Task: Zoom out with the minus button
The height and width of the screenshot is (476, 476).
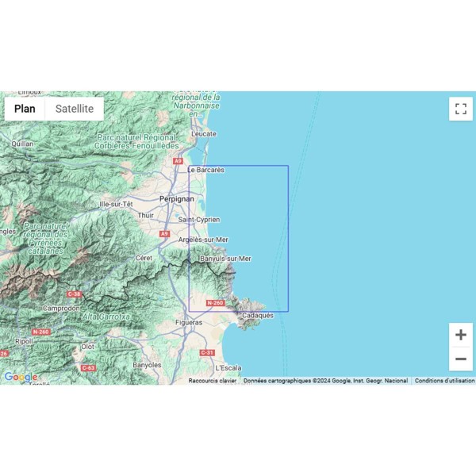Action: pyautogui.click(x=460, y=359)
